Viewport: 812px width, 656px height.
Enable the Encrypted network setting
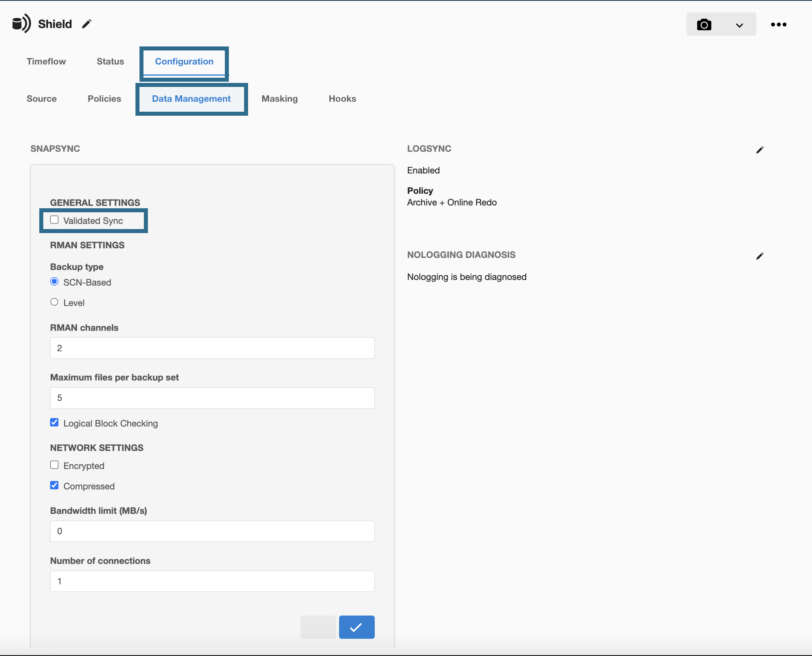[x=55, y=465]
